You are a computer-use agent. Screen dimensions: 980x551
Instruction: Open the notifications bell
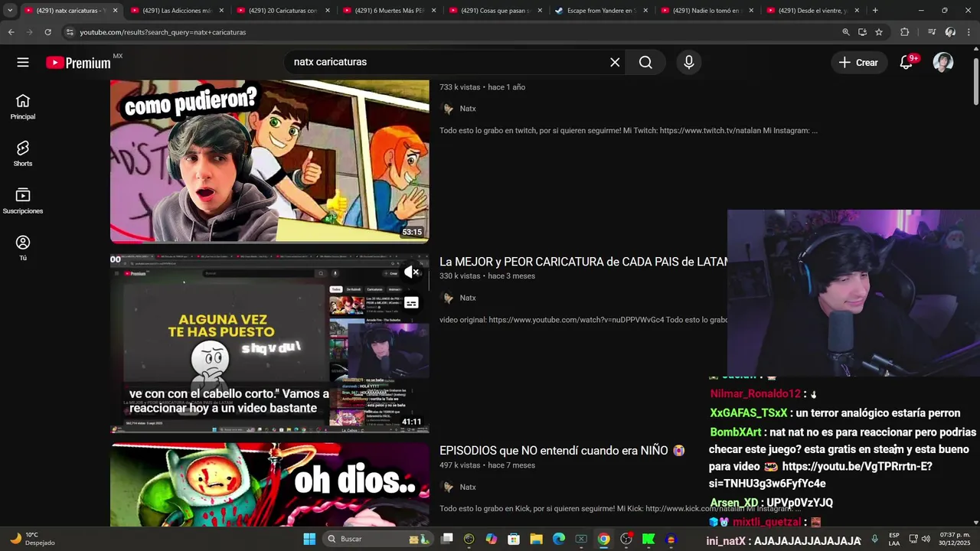pos(906,63)
